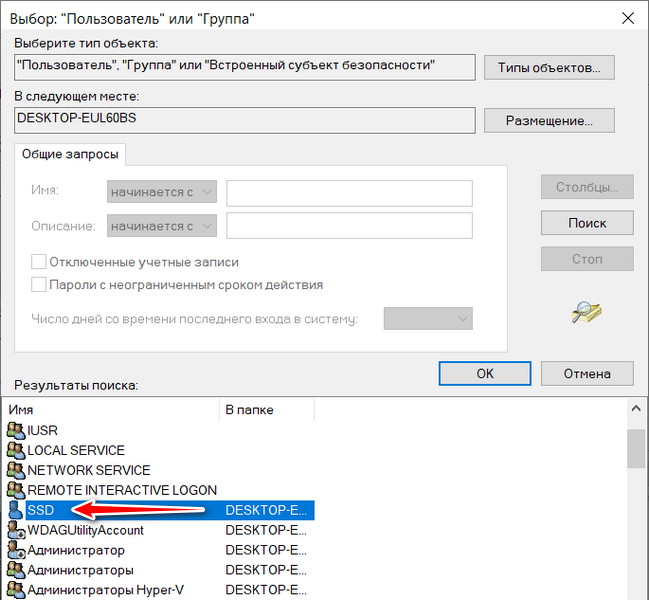Image resolution: width=649 pixels, height=600 pixels.
Task: Enable the Отключенные учетные записи checkbox
Action: tap(39, 262)
